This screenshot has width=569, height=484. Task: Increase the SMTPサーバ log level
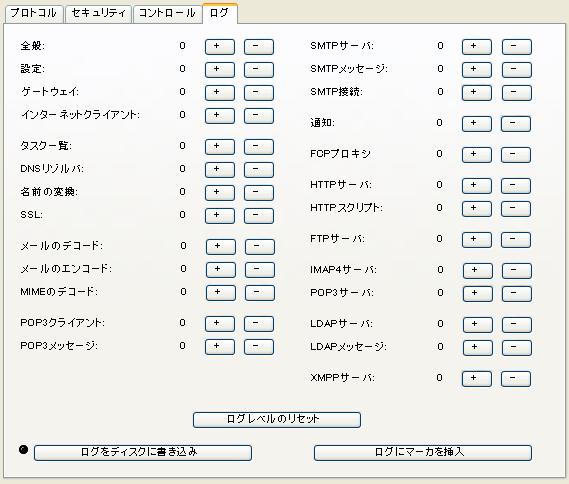476,47
